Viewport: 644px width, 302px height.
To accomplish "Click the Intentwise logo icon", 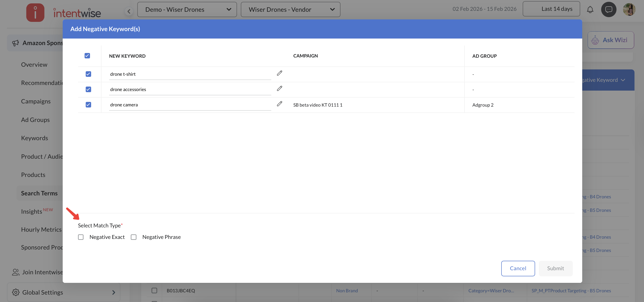I will coord(35,12).
